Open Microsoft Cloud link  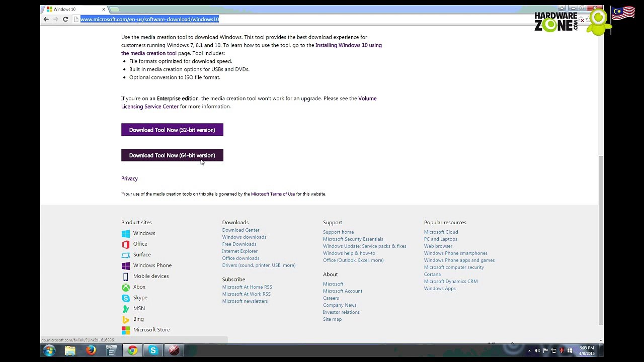441,232
